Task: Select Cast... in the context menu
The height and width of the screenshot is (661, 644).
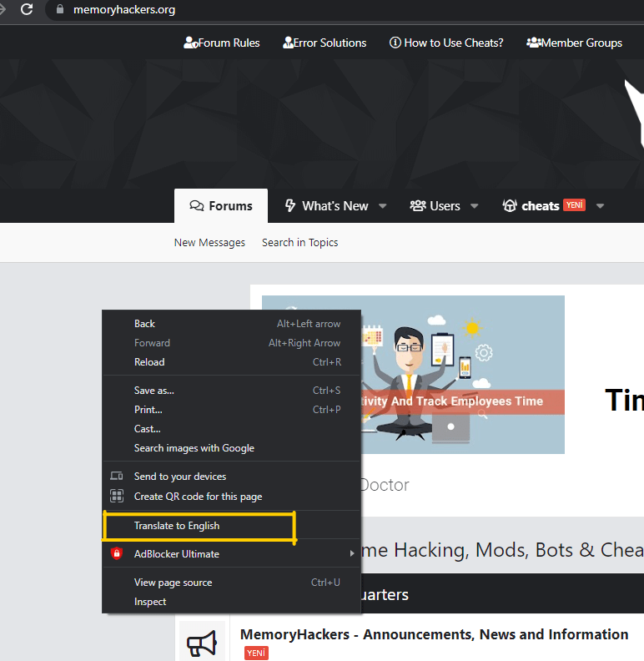Action: (x=232, y=429)
